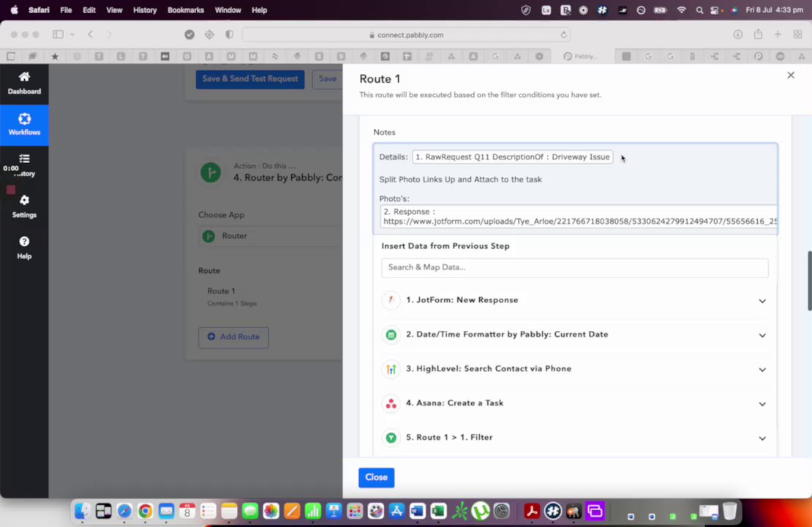This screenshot has width=812, height=527.
Task: Show Safari tab overview
Action: click(797, 34)
